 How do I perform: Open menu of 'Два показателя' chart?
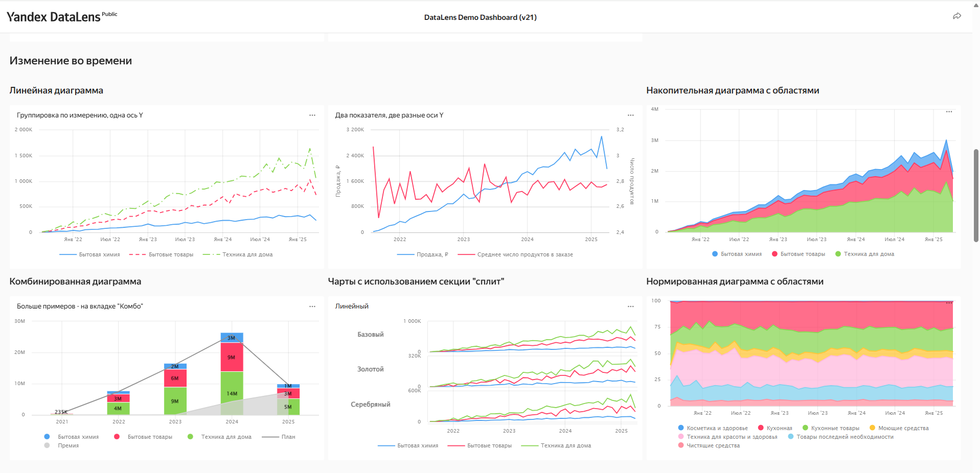click(630, 115)
